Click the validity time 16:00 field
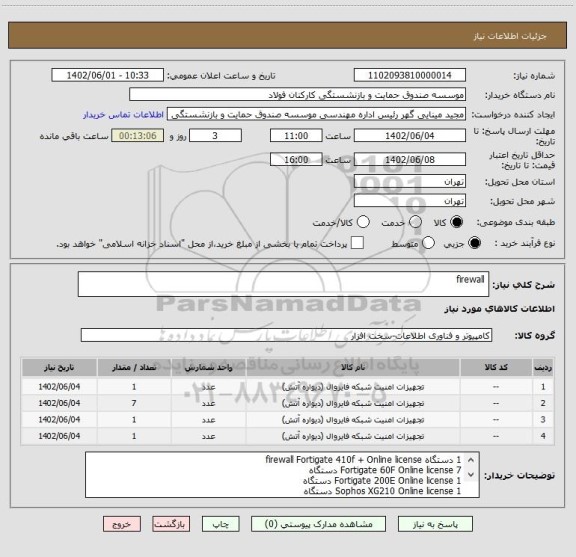 [x=296, y=159]
